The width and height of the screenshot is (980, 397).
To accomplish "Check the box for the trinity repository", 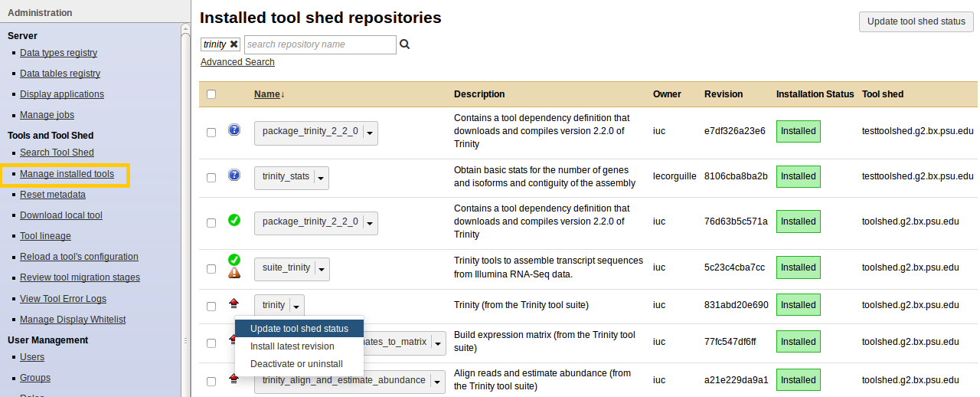I will tap(211, 307).
